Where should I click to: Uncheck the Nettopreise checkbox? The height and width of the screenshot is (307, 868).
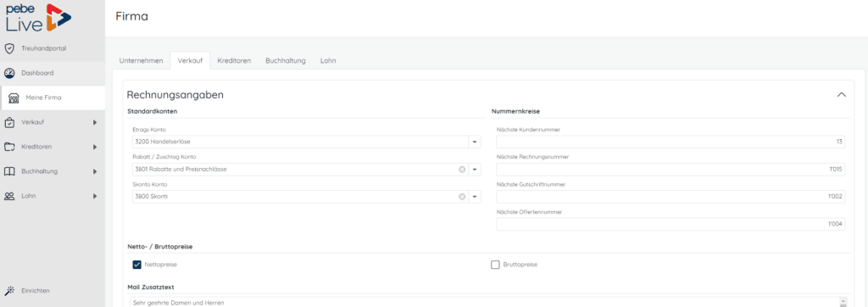[137, 265]
